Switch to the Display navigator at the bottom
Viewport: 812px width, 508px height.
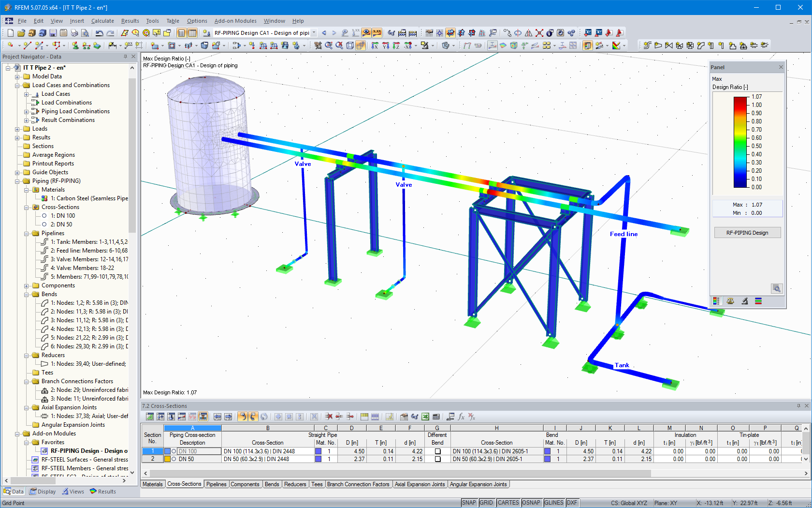point(43,491)
